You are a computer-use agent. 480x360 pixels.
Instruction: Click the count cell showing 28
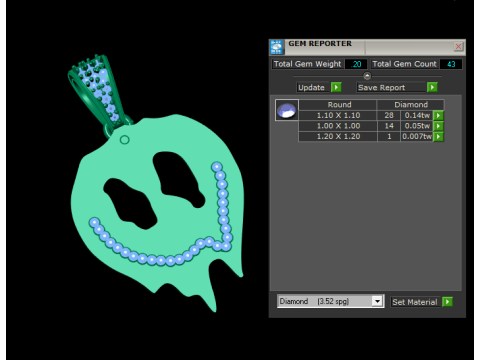[x=389, y=115]
